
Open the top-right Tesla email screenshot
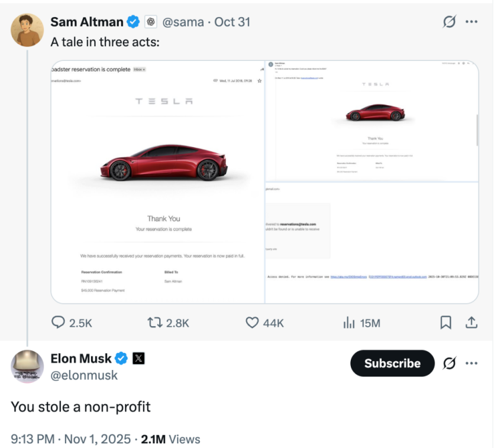click(372, 121)
